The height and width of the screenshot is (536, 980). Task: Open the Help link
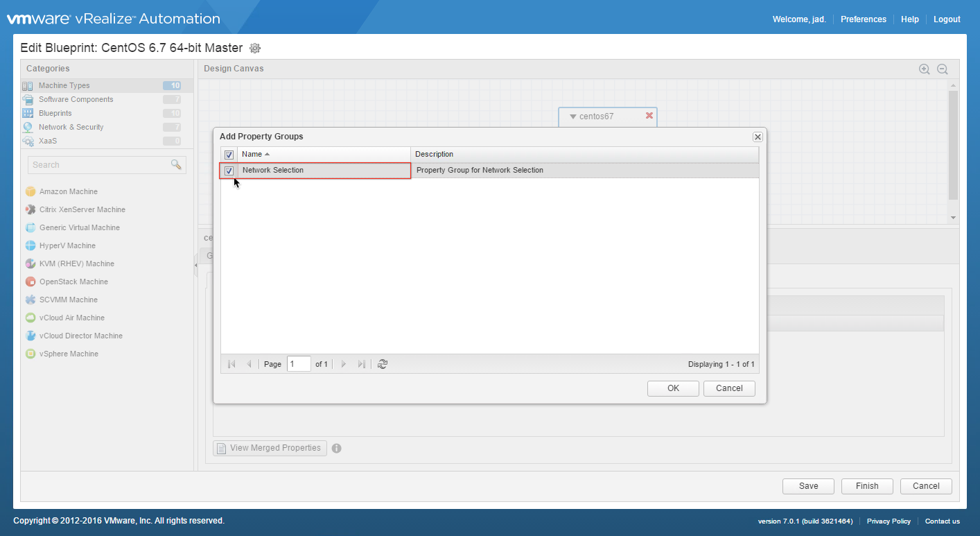point(910,19)
